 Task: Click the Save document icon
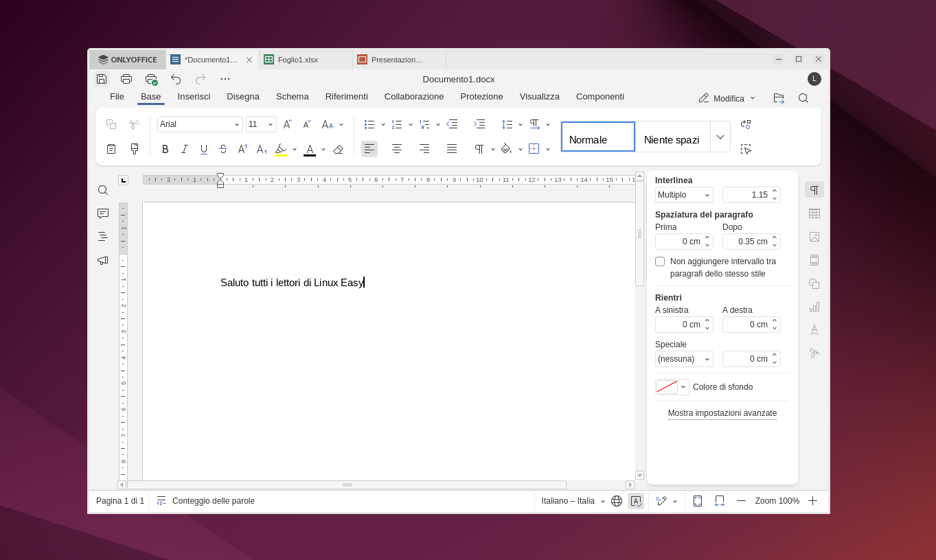[102, 79]
